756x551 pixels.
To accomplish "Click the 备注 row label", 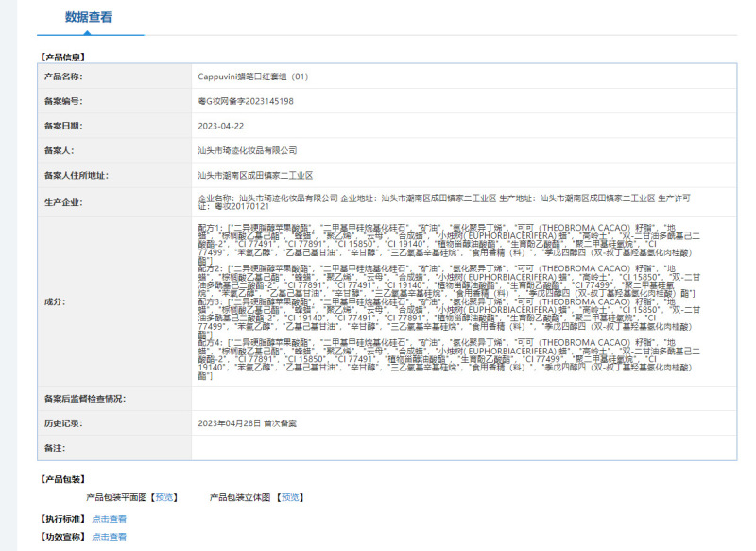I will pyautogui.click(x=55, y=448).
